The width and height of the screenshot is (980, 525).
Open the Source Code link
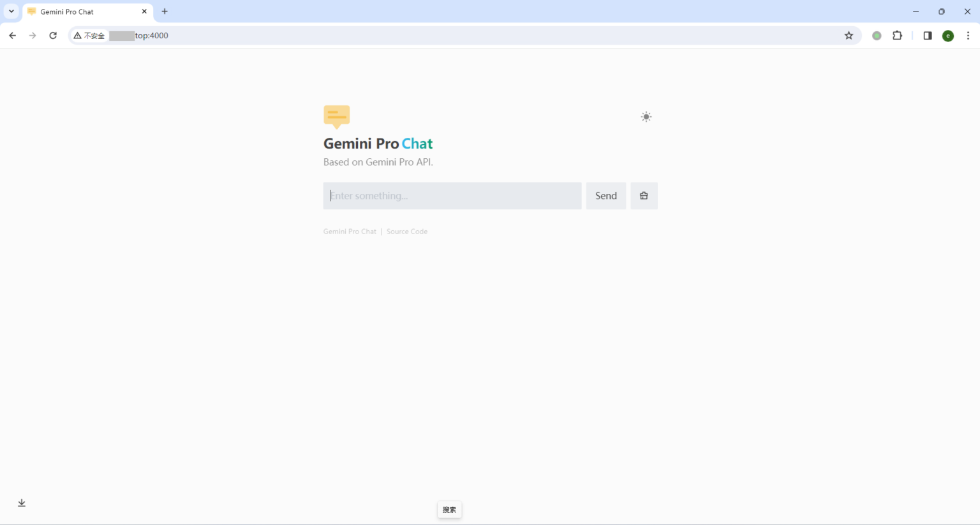(406, 232)
